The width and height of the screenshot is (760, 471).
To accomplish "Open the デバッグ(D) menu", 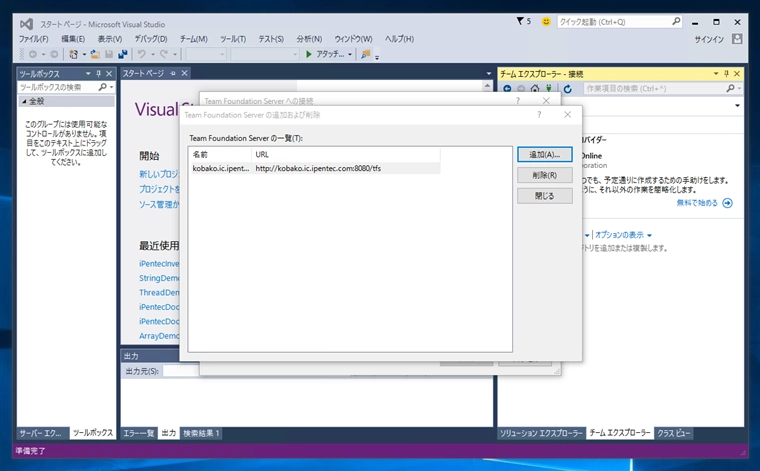I will click(151, 39).
